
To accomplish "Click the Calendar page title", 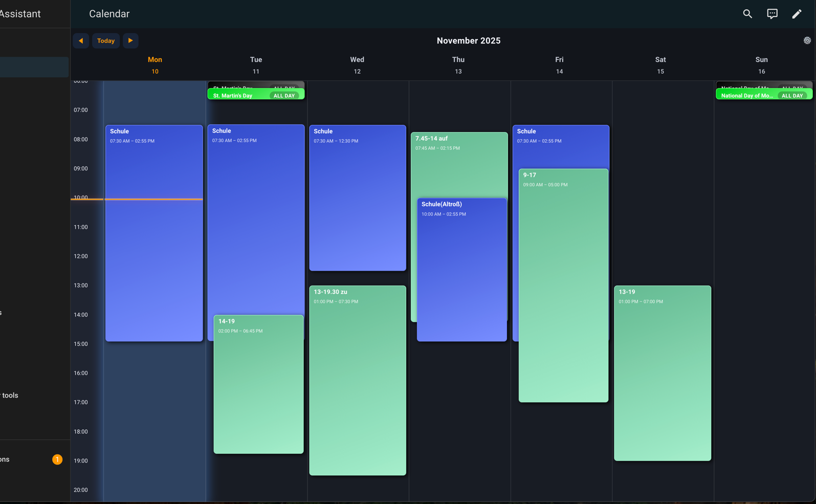I will (x=109, y=14).
